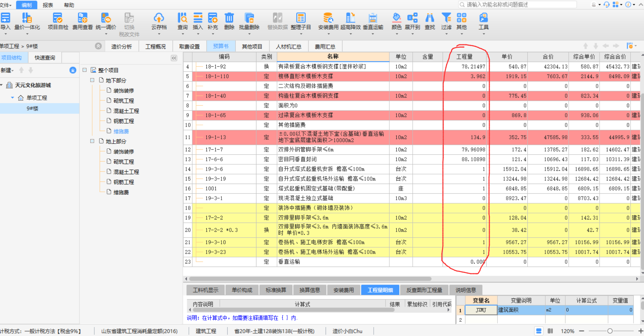
Task: Click blue download arrow in project panel
Action: [x=73, y=70]
